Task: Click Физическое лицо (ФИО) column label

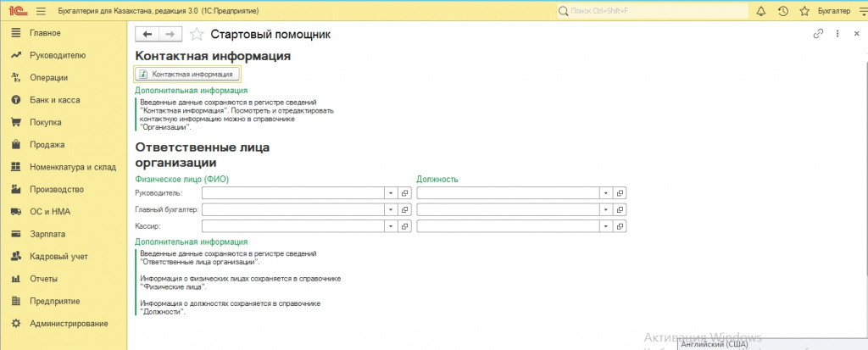Action: click(181, 179)
